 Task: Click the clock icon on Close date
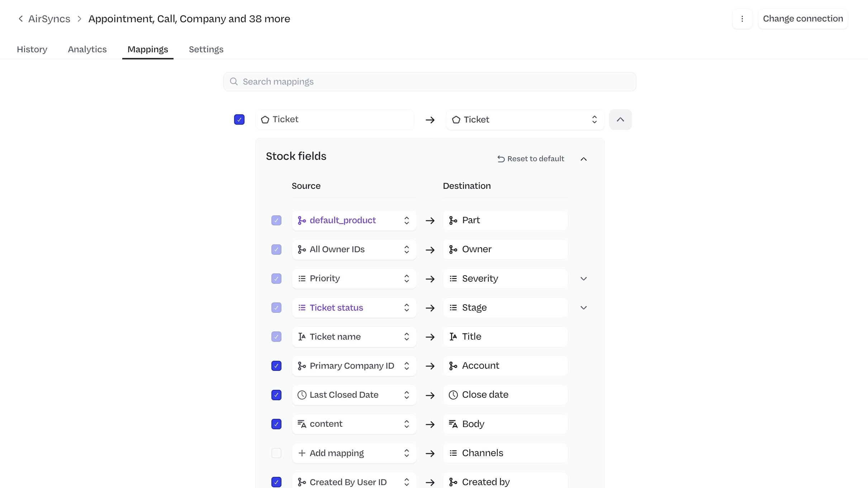point(453,395)
